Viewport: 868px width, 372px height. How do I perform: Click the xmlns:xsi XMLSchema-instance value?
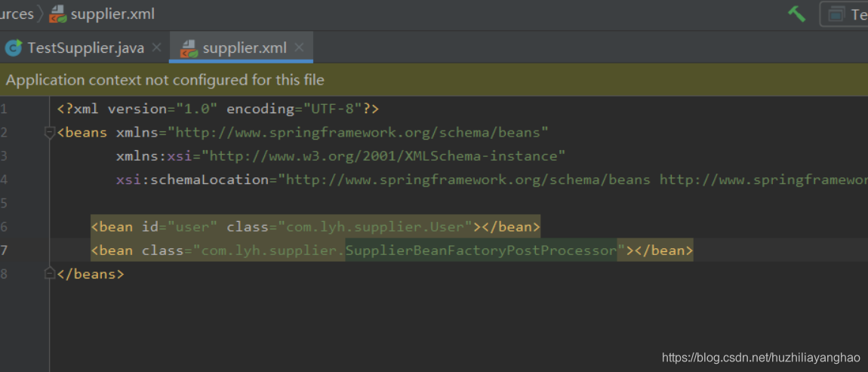(x=383, y=156)
